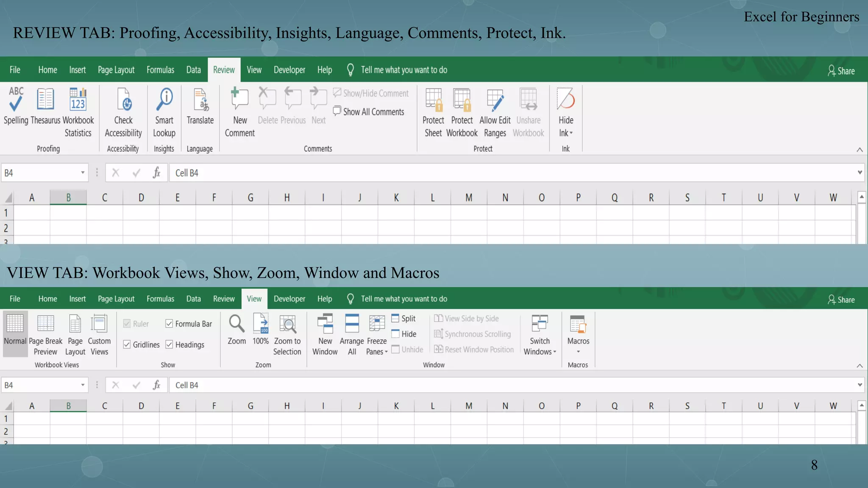This screenshot has height=488, width=868.
Task: Click Protect Sheet
Action: tap(433, 112)
